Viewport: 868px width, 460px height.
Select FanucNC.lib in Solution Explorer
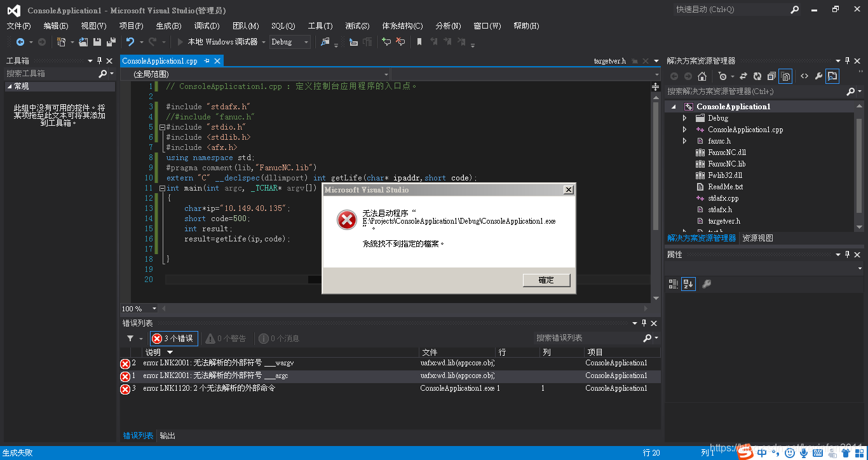coord(726,164)
